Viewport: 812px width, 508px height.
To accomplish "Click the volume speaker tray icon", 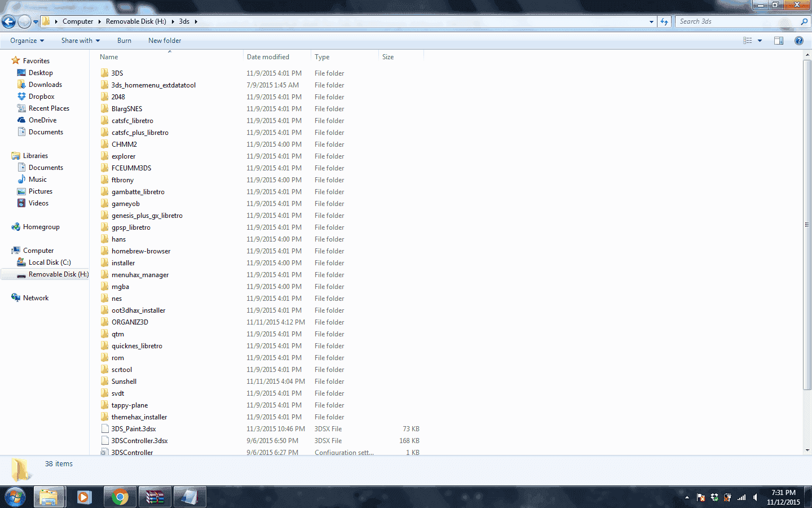I will [x=755, y=497].
